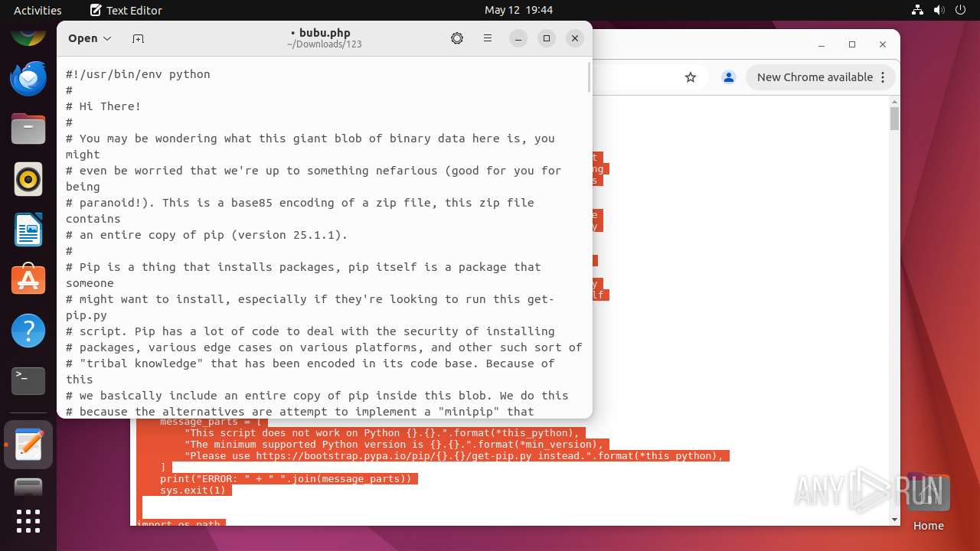This screenshot has height=551, width=980.
Task: Launch Files manager from the dock
Action: tap(28, 129)
